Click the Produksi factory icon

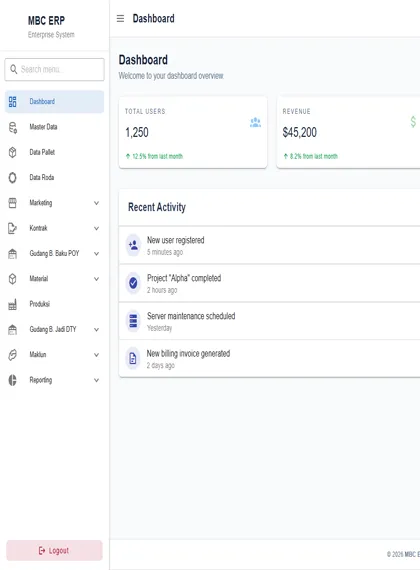coord(12,304)
